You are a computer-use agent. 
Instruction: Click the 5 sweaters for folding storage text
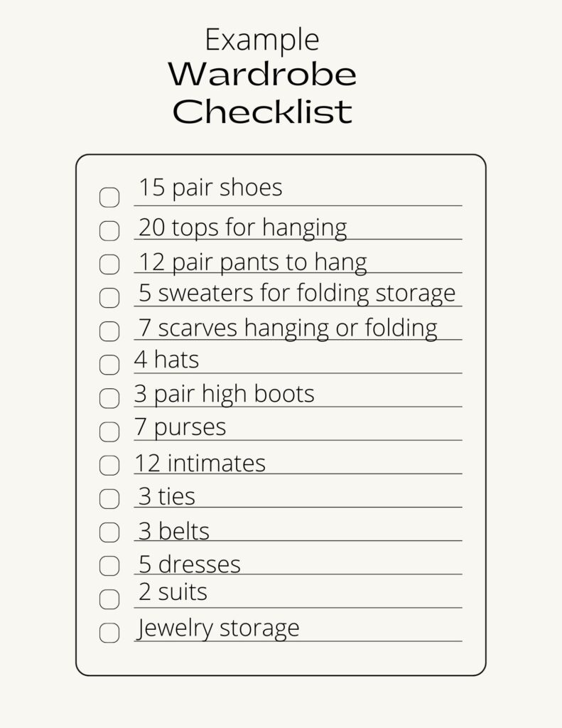click(296, 293)
